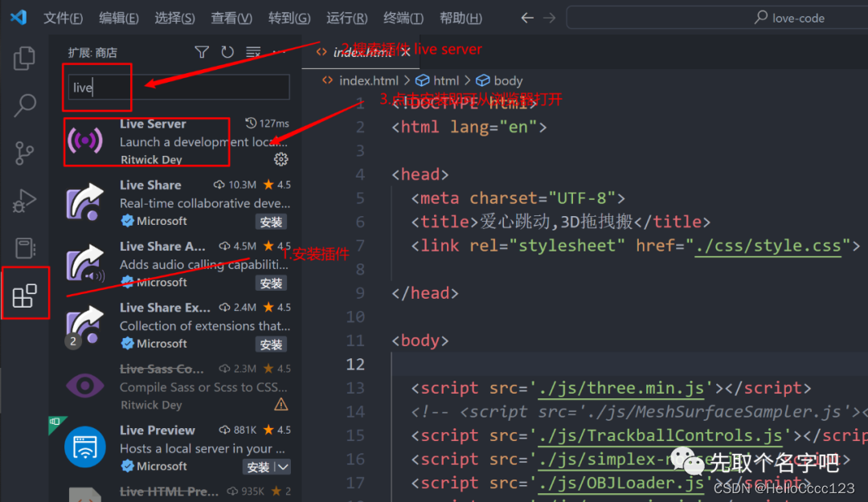Click the Live Server extension icon
The image size is (868, 502).
(x=84, y=141)
